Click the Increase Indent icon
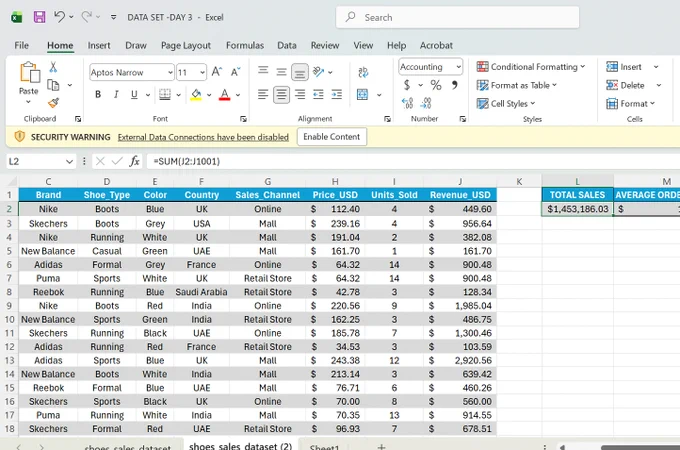 (x=337, y=94)
